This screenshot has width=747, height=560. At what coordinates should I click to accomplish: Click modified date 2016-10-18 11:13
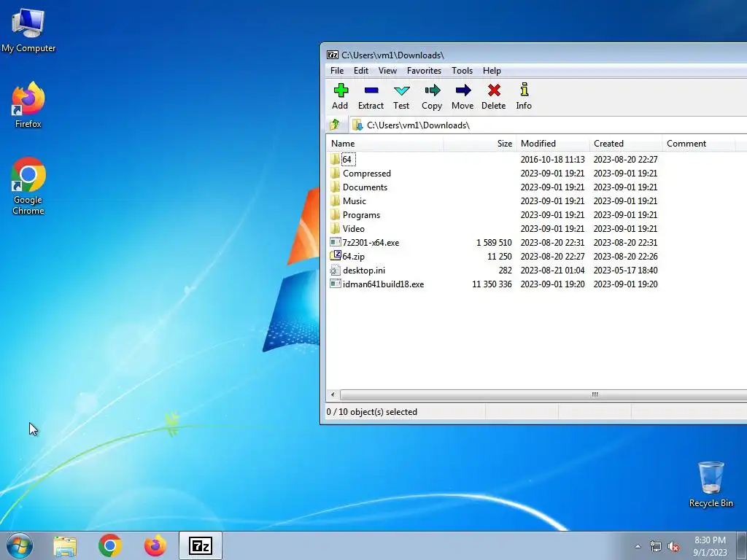[x=553, y=159]
